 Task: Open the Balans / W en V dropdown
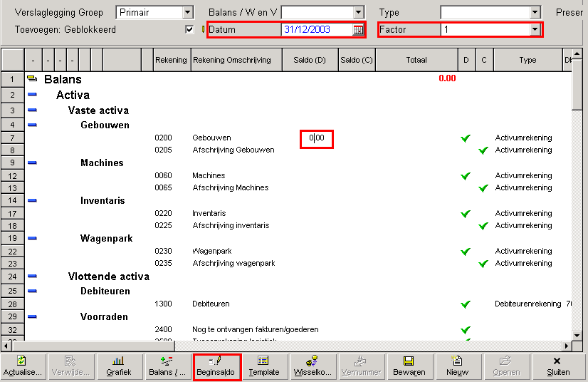[x=358, y=12]
